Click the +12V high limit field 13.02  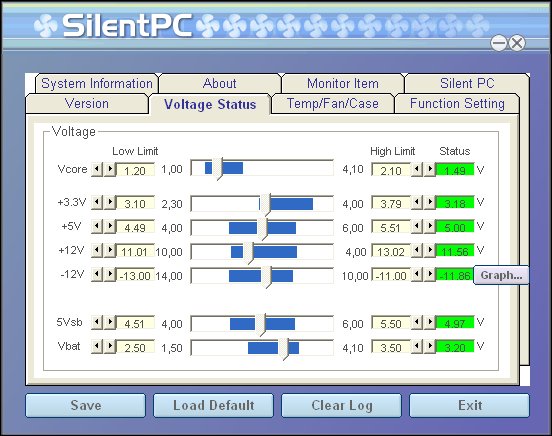(x=391, y=251)
